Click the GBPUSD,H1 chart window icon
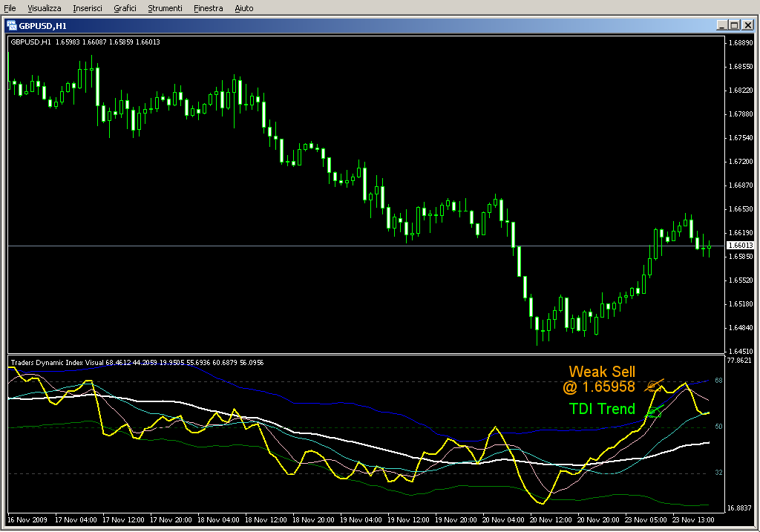 point(12,26)
